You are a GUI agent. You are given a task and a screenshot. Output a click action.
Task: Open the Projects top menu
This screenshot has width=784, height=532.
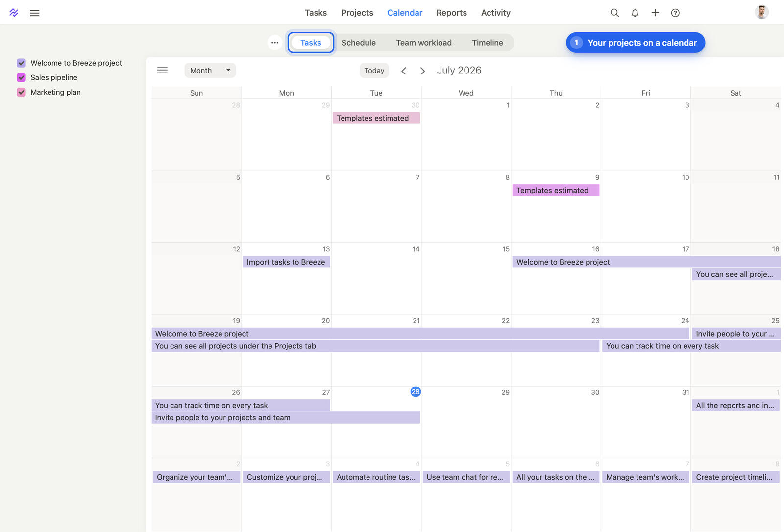pyautogui.click(x=357, y=13)
